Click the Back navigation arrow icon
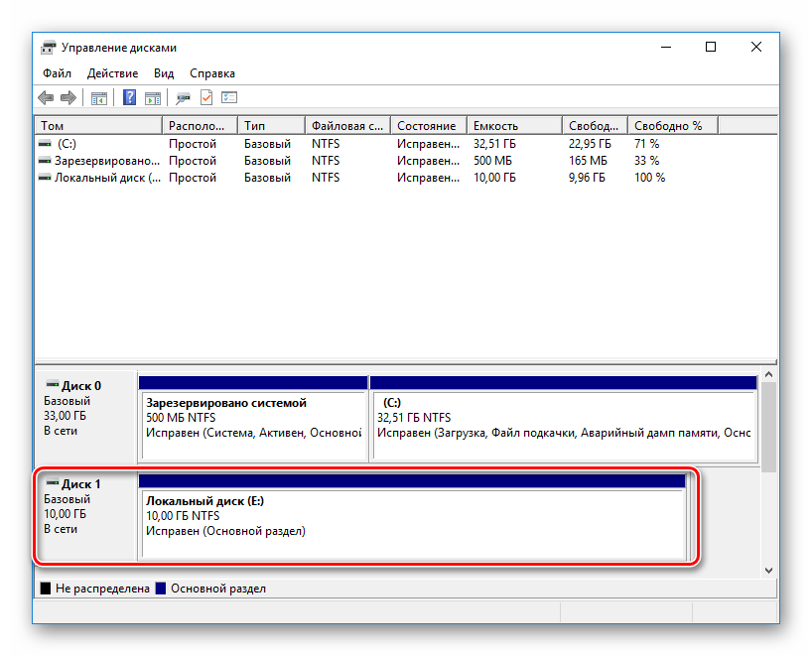Screen dimensions: 812x656 tap(45, 97)
